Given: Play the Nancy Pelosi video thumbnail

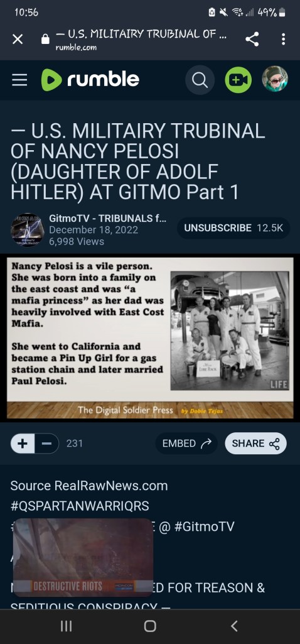Looking at the screenshot, I should pyautogui.click(x=150, y=337).
